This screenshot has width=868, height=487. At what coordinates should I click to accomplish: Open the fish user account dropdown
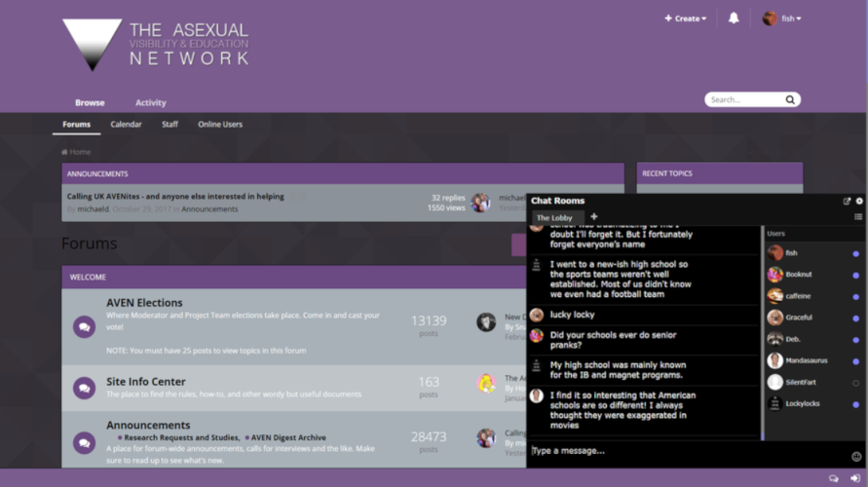(781, 19)
